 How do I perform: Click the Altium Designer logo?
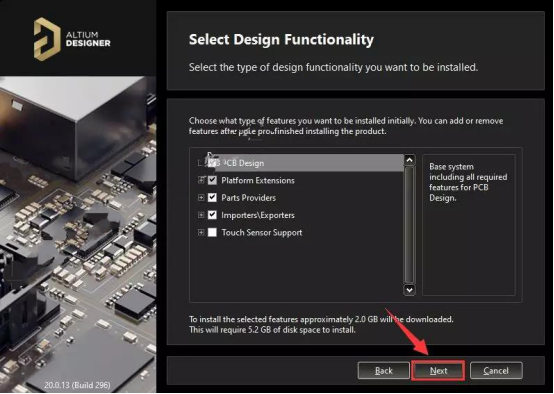72,39
